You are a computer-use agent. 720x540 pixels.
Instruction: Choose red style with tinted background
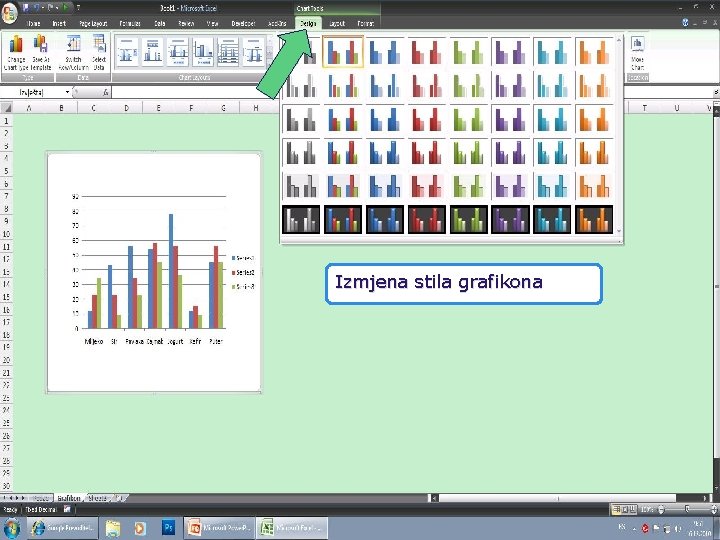point(427,186)
